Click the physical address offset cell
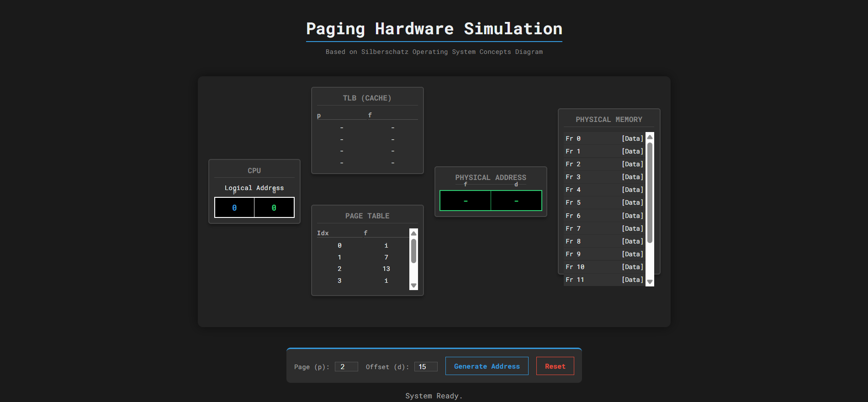Viewport: 868px width, 402px height. point(516,201)
